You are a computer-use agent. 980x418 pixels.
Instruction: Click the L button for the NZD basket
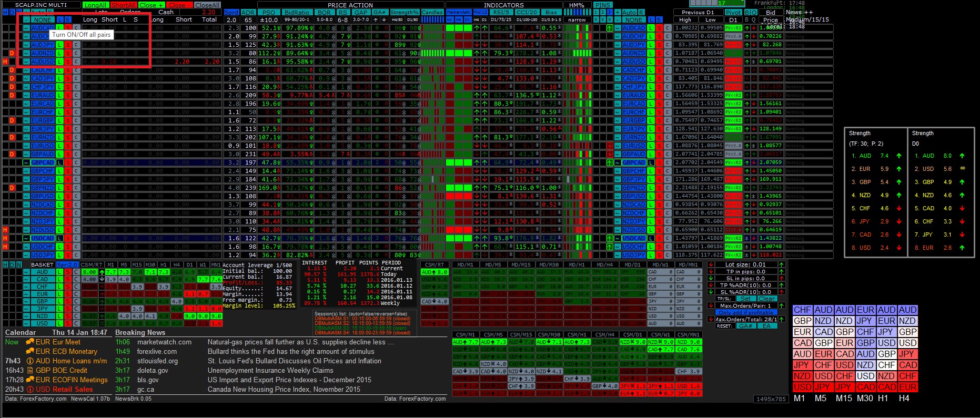(59, 316)
